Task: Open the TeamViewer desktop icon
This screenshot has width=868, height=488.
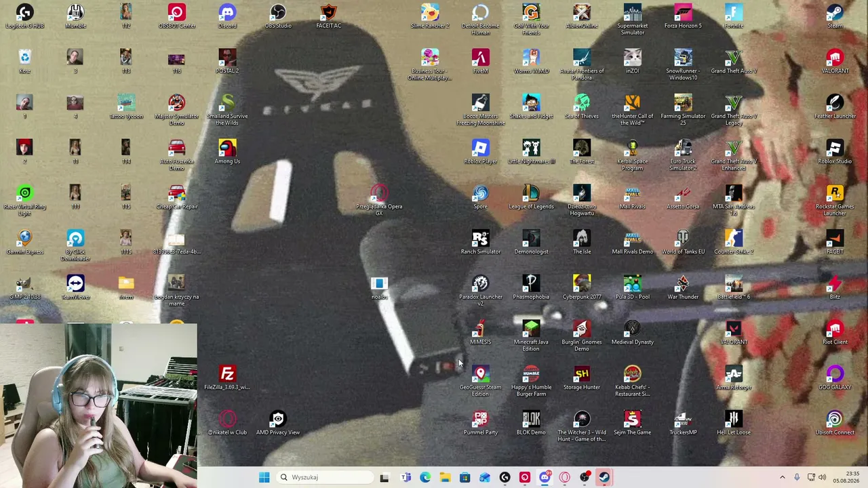Action: point(75,288)
